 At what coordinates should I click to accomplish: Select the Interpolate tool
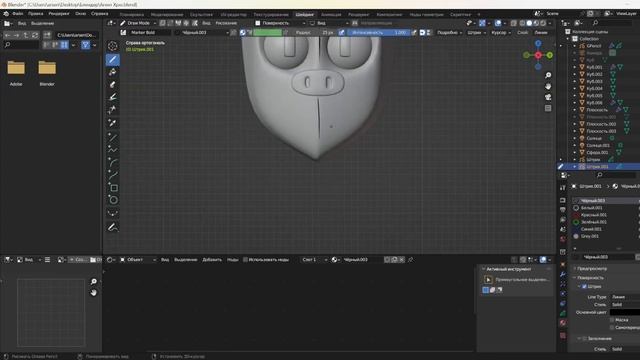coord(113,213)
